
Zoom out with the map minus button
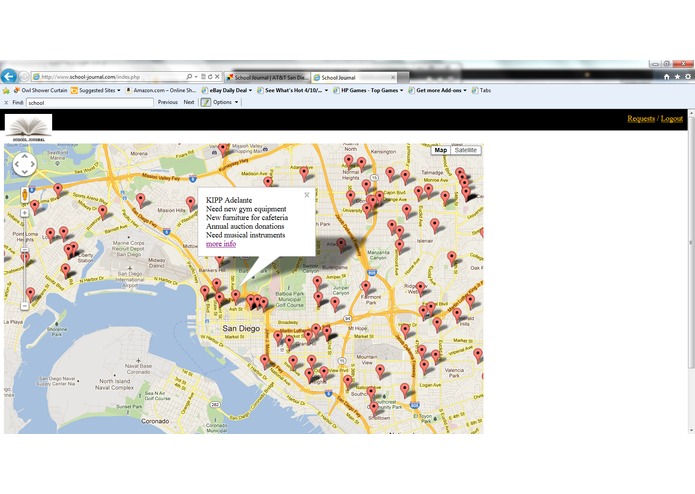pyautogui.click(x=25, y=306)
